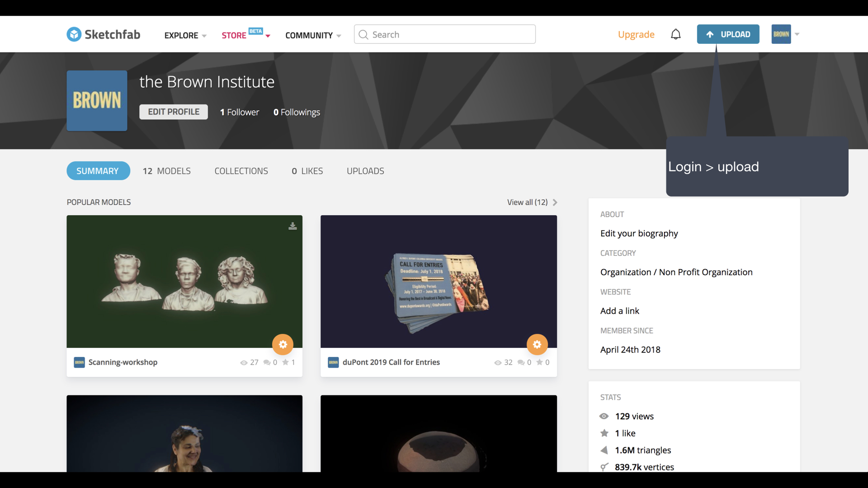Click views eye icon on duPont card

[498, 363]
